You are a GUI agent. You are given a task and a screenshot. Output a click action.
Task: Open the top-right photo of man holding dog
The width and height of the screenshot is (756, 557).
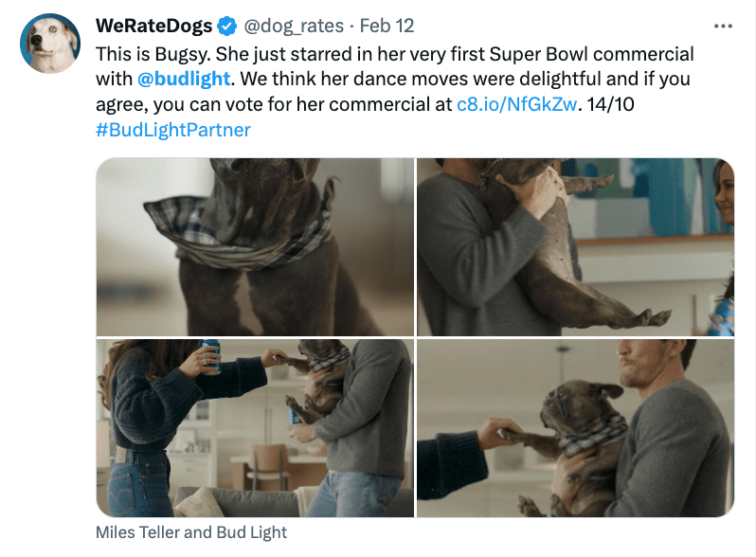tap(575, 246)
